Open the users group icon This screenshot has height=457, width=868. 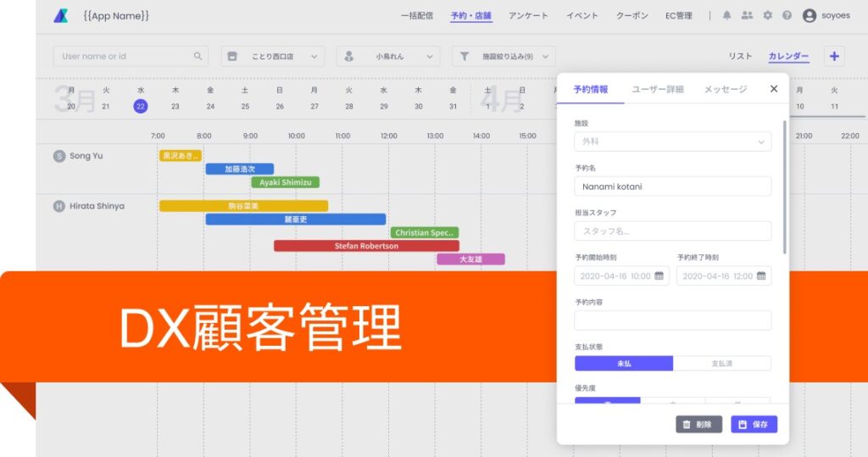[747, 15]
